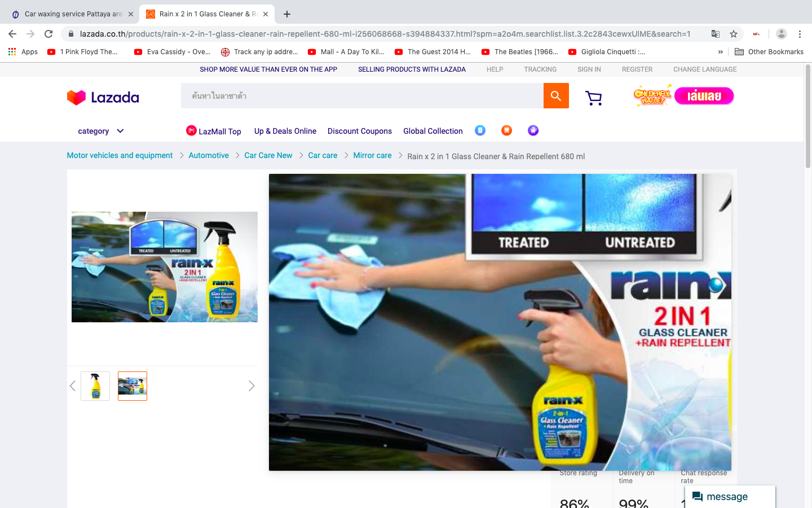Open the Chrome profile avatar
This screenshot has width=812, height=508.
(x=782, y=34)
